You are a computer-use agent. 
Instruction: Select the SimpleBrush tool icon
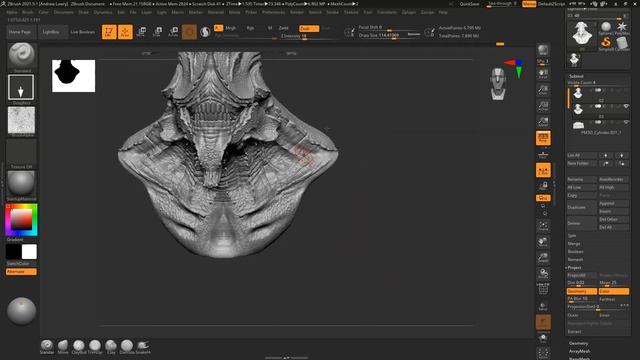[x=606, y=43]
